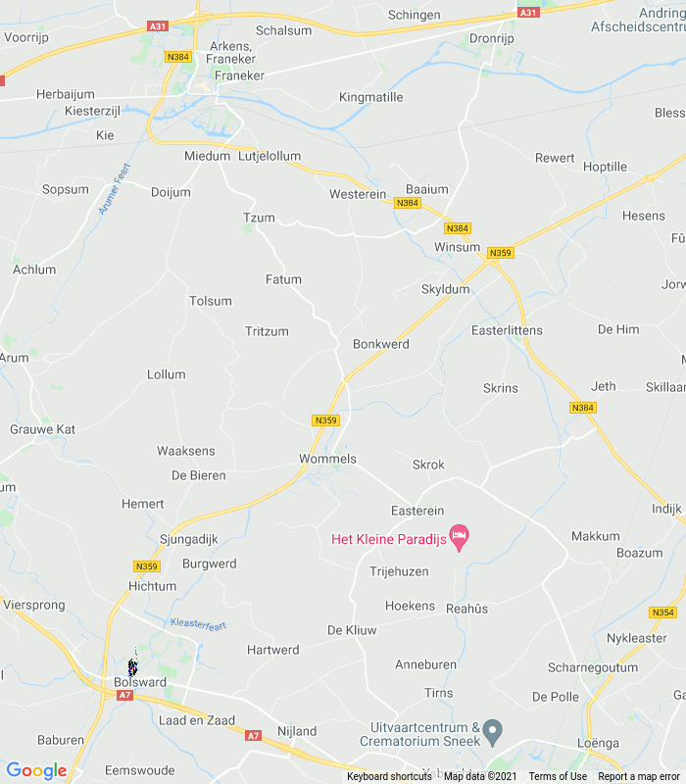Screen dimensions: 686x784
Task: Click the Het Kleine Paradijs hotel pin
Action: pos(459,537)
